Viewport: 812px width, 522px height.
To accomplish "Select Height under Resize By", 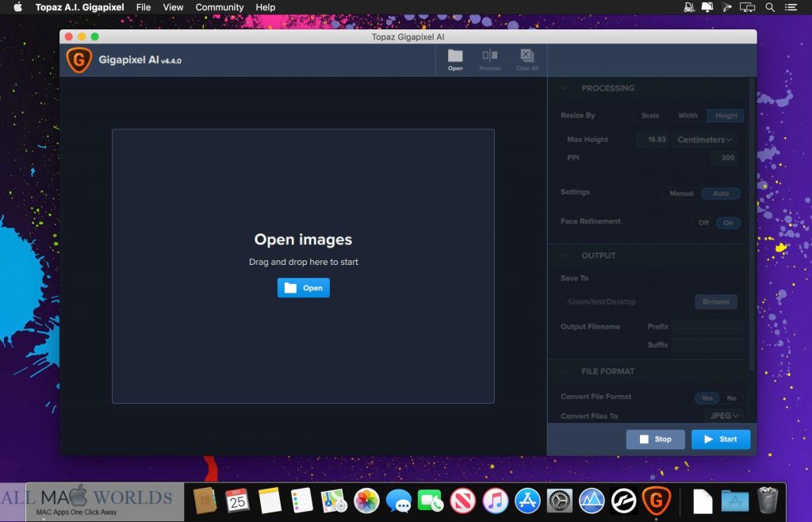I will click(726, 116).
